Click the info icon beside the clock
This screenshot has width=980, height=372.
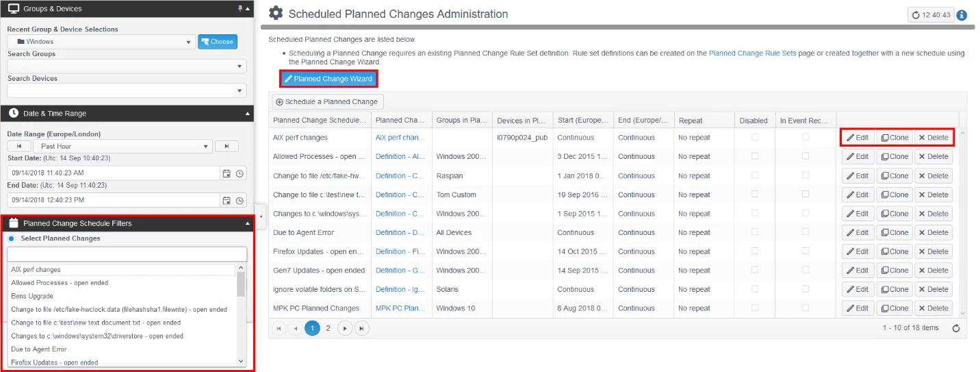click(x=962, y=14)
